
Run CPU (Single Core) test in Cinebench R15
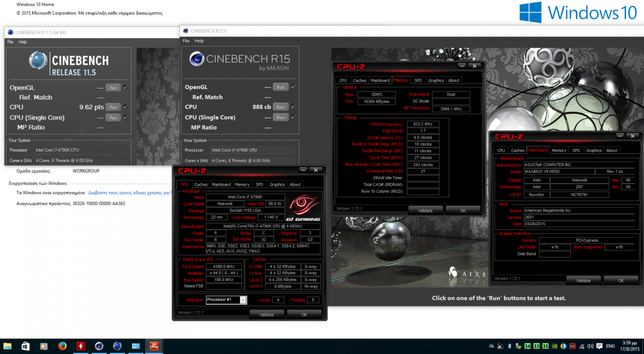coord(280,117)
